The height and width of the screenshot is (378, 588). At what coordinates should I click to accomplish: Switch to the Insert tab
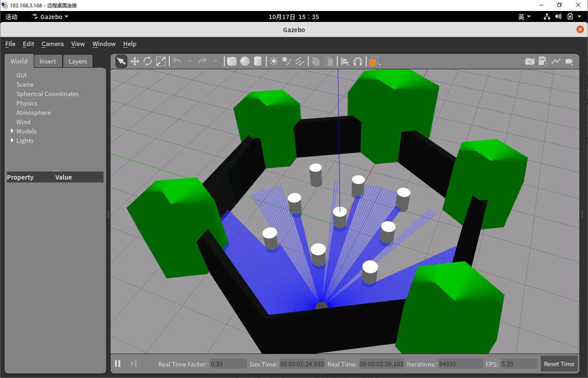click(48, 61)
